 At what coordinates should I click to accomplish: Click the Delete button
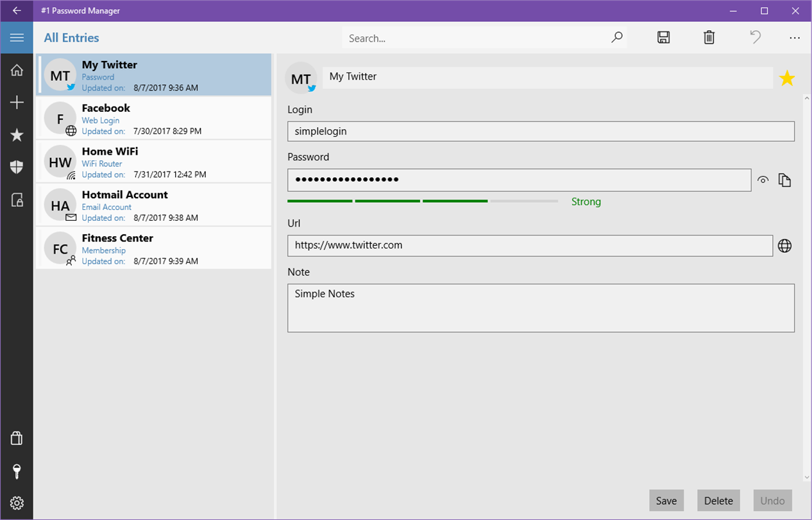point(718,501)
